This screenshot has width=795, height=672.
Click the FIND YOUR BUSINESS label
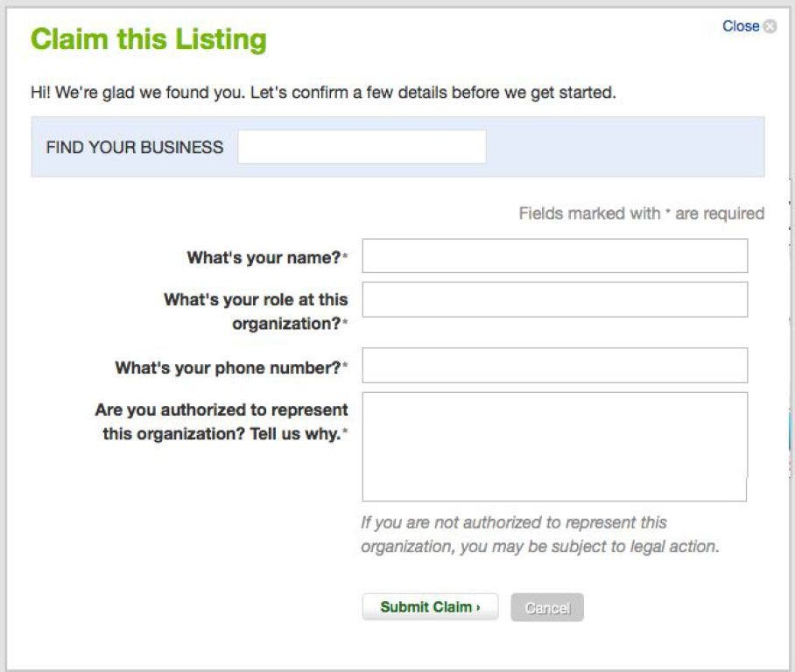(x=135, y=147)
